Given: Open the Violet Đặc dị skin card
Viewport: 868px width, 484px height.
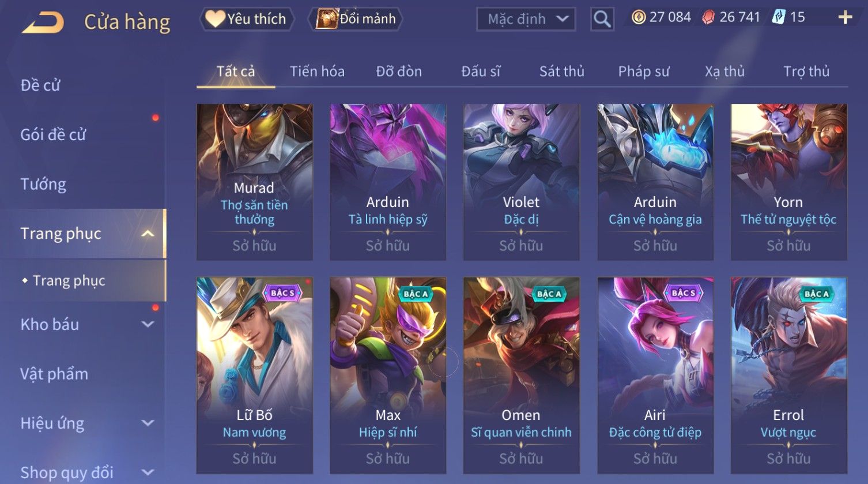Looking at the screenshot, I should (x=521, y=182).
